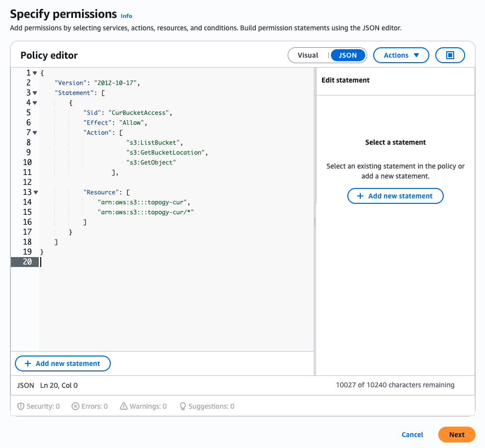Click the Select a statement heading
This screenshot has height=448, width=485.
[395, 142]
